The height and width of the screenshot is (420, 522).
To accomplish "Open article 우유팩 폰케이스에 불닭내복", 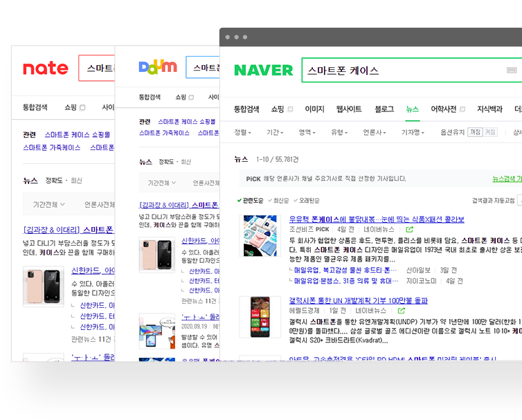I will tap(377, 219).
